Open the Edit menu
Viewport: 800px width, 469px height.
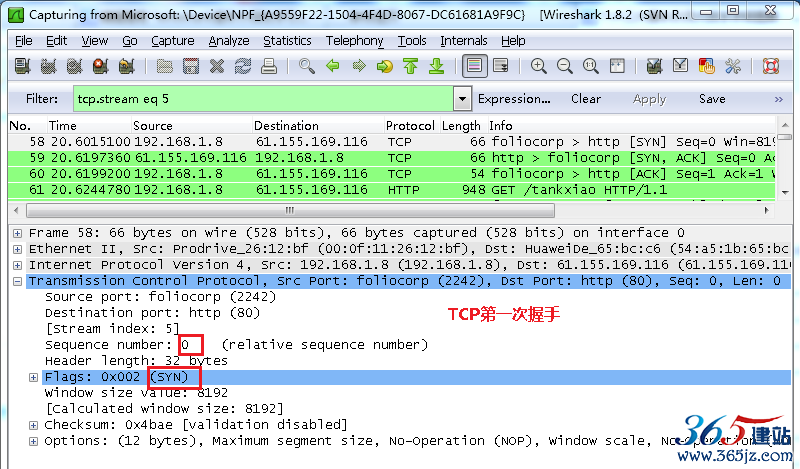click(57, 41)
